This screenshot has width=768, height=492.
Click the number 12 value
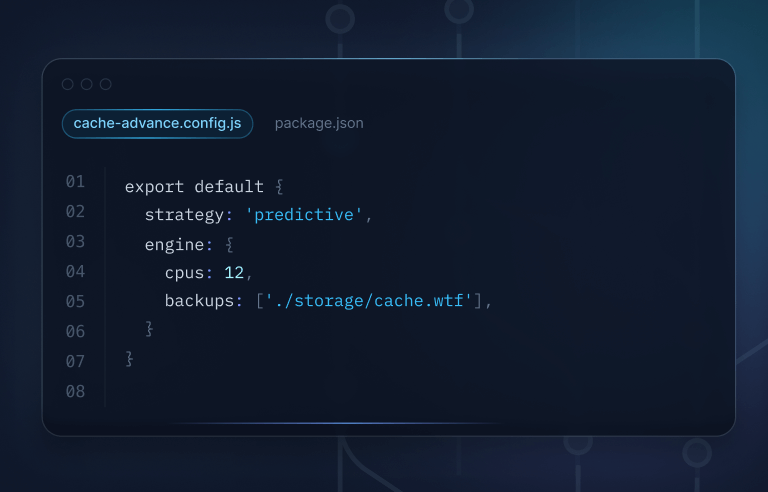coord(234,273)
